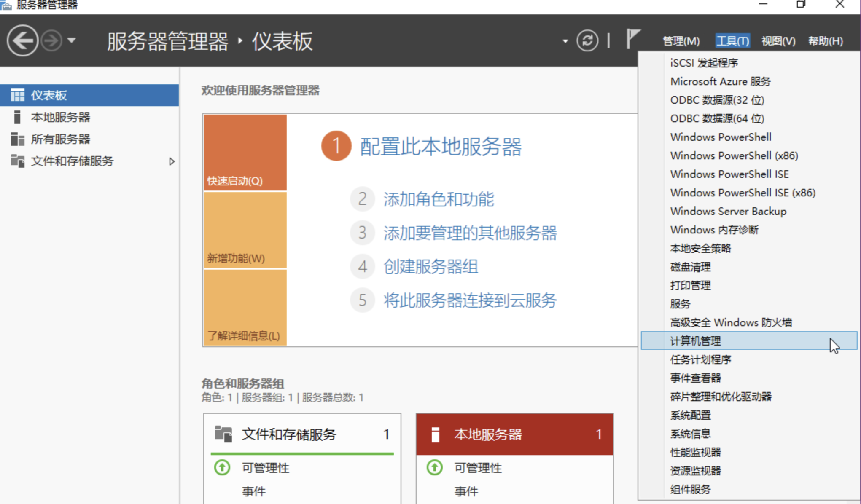The width and height of the screenshot is (861, 504).
Task: Open 事件查看器 from the tools menu
Action: click(x=749, y=378)
